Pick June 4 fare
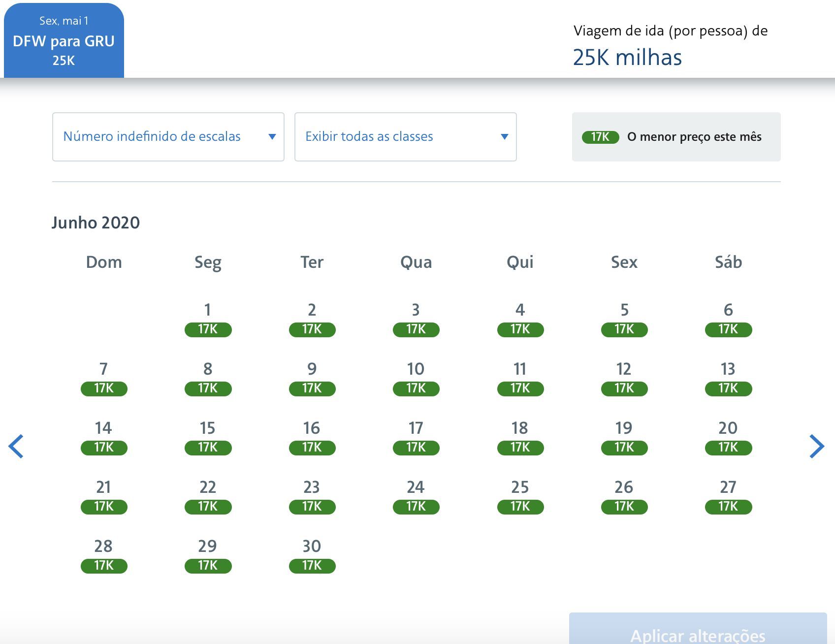The width and height of the screenshot is (835, 644). (520, 319)
